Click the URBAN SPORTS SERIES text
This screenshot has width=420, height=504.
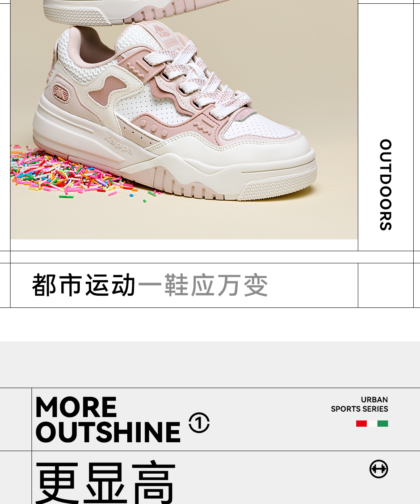pyautogui.click(x=360, y=404)
